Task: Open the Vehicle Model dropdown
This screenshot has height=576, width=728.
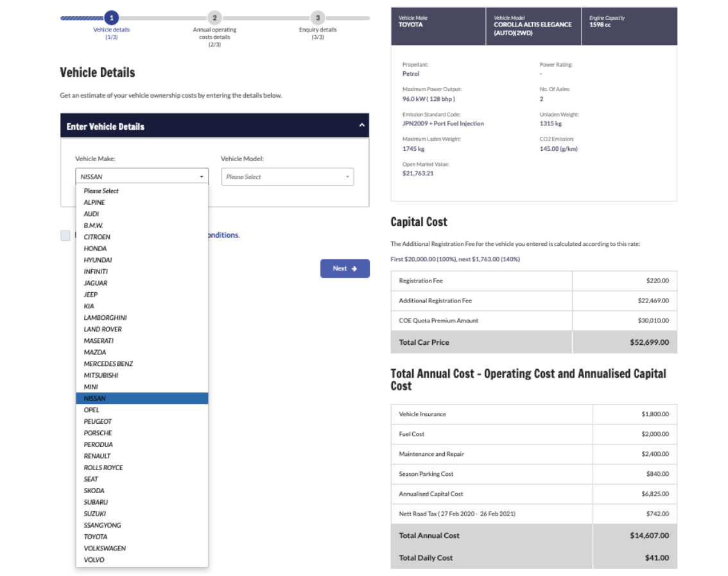Action: (x=287, y=177)
